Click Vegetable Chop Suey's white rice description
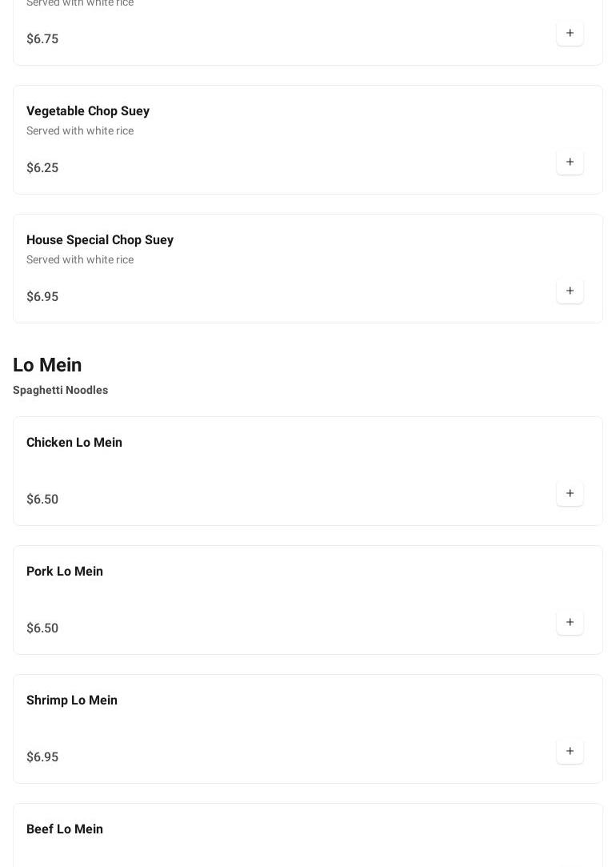 80,131
